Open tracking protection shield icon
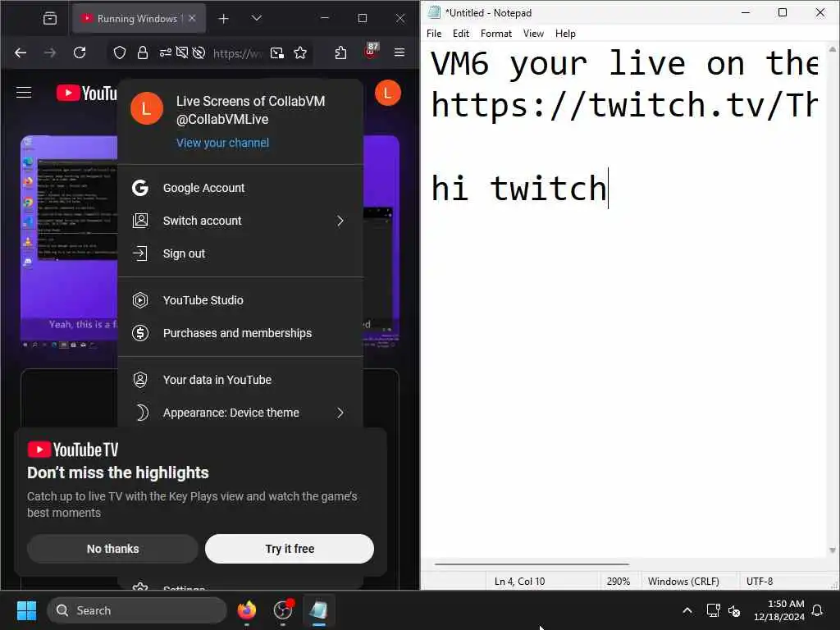The image size is (840, 630). coord(120,52)
